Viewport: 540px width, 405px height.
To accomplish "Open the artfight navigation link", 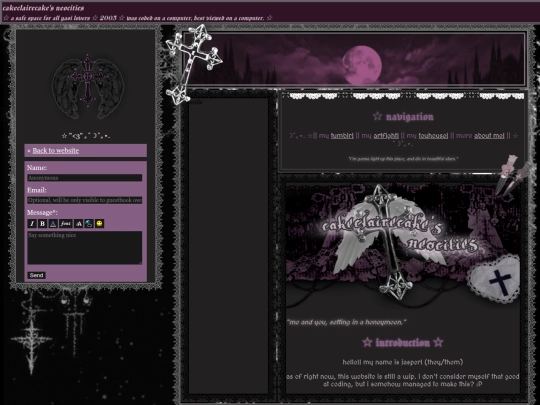I will 386,136.
